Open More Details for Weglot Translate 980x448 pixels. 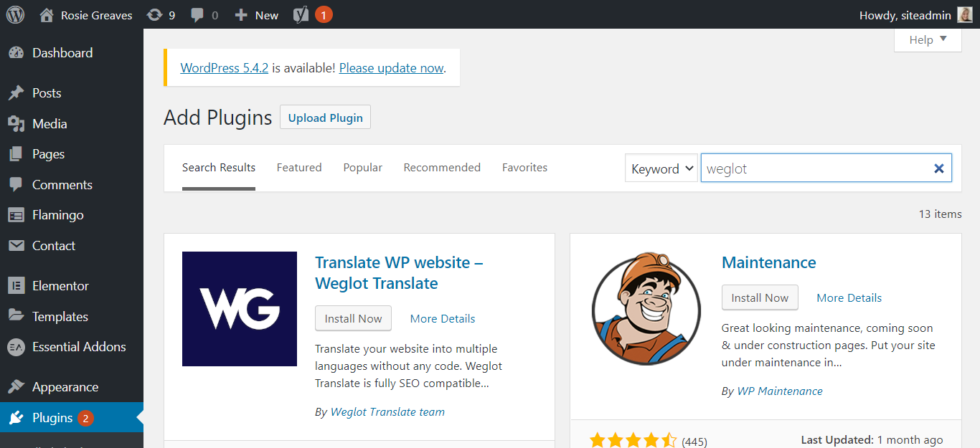[x=443, y=319]
